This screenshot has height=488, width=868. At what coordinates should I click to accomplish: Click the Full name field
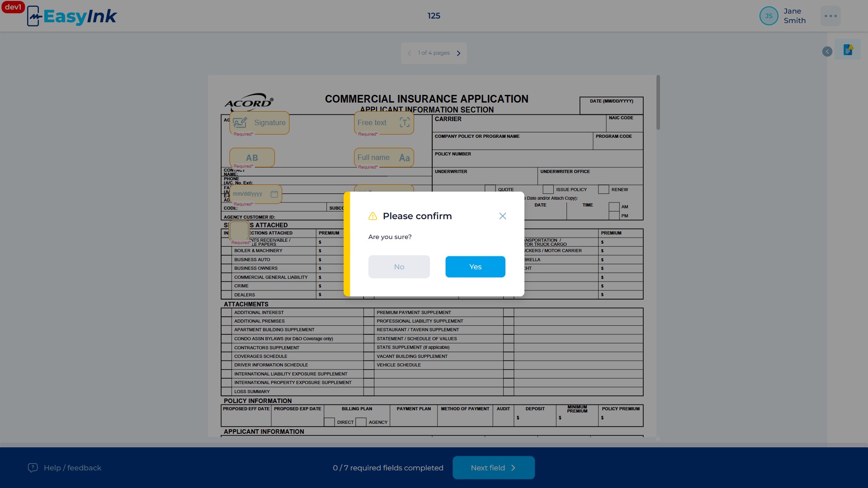tap(384, 158)
